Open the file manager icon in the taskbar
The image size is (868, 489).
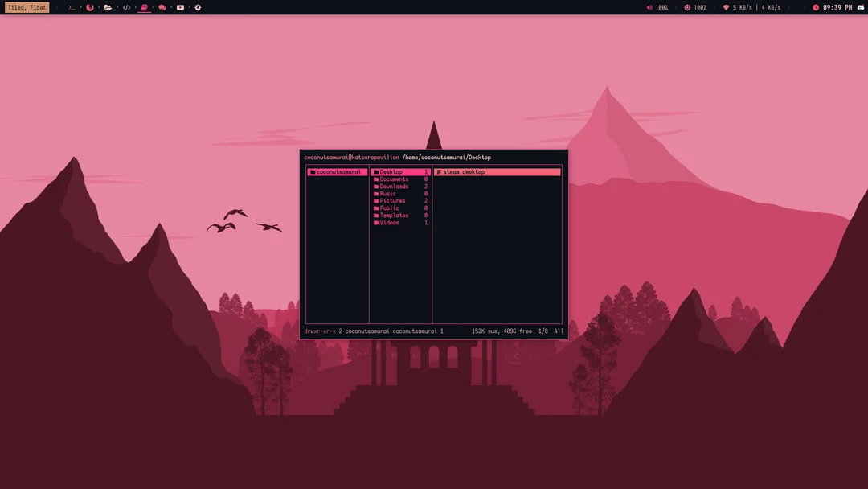(108, 7)
